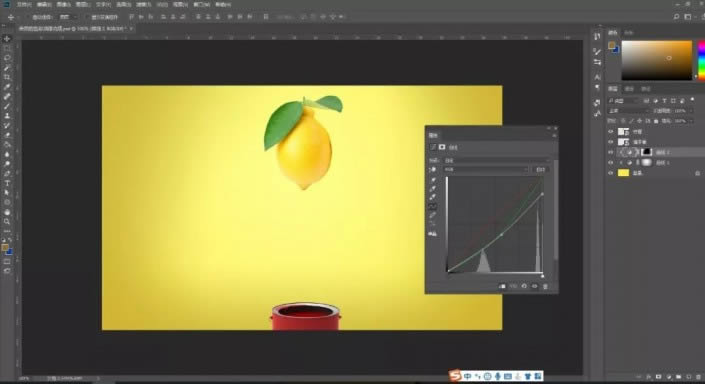
Task: Hide the yellow Background layer eye
Action: (611, 173)
